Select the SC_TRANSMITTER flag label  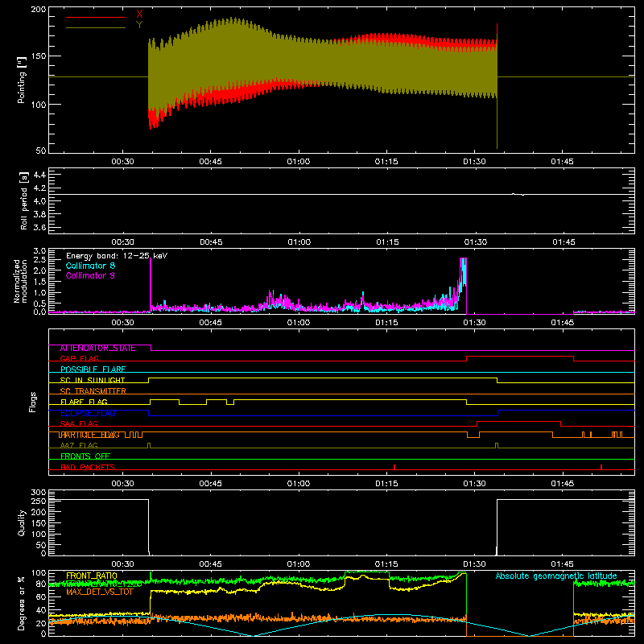click(x=93, y=391)
